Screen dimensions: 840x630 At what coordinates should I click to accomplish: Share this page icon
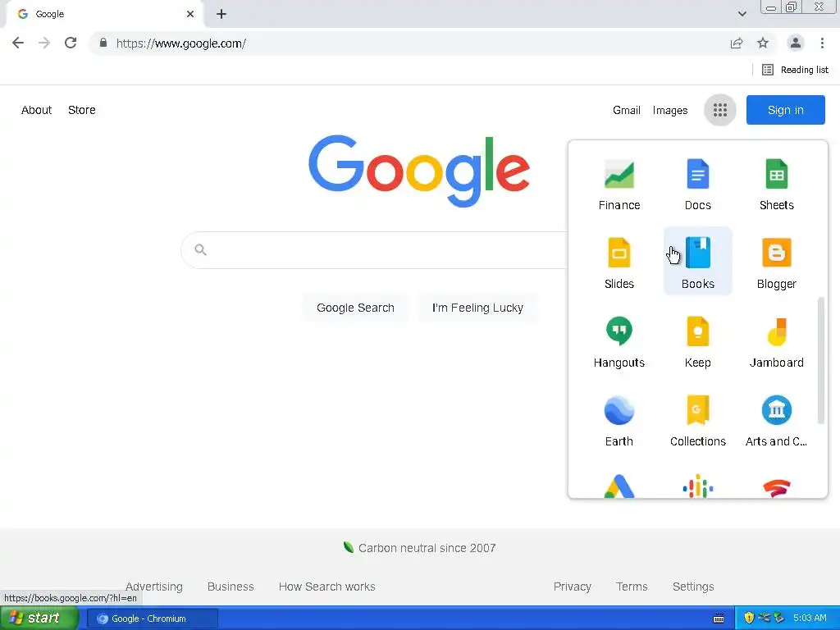[x=737, y=43]
